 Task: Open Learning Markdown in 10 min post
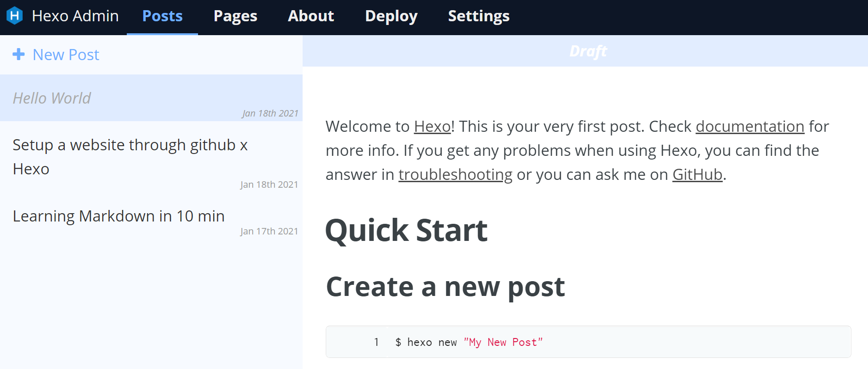[x=151, y=216]
